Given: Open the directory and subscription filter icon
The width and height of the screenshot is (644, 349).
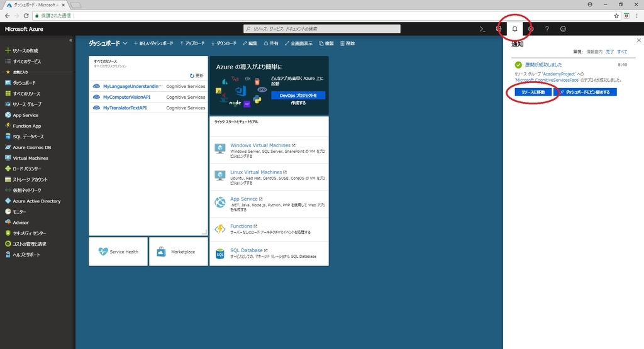Looking at the screenshot, I should [499, 29].
